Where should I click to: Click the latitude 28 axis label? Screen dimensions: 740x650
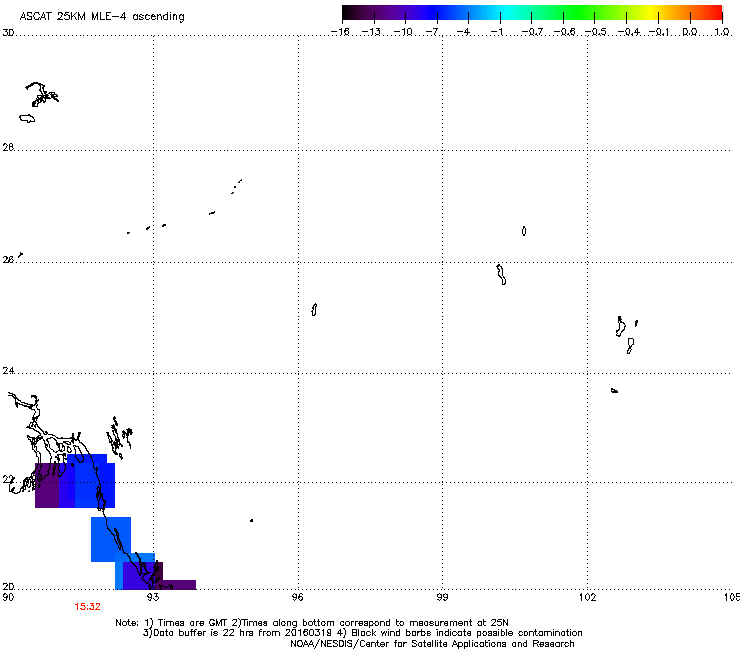pos(8,147)
